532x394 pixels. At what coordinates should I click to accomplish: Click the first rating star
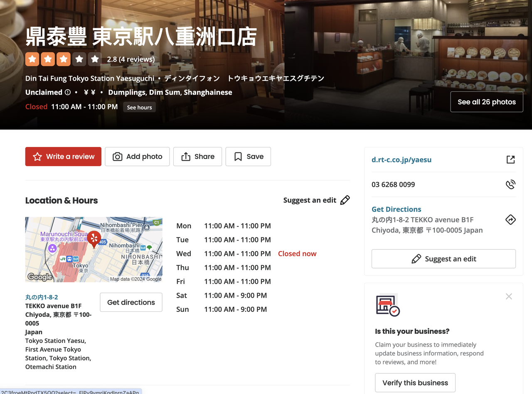(32, 59)
